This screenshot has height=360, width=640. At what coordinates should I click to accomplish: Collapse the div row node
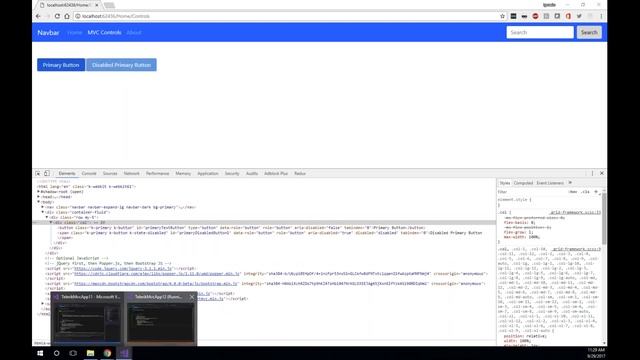47,217
